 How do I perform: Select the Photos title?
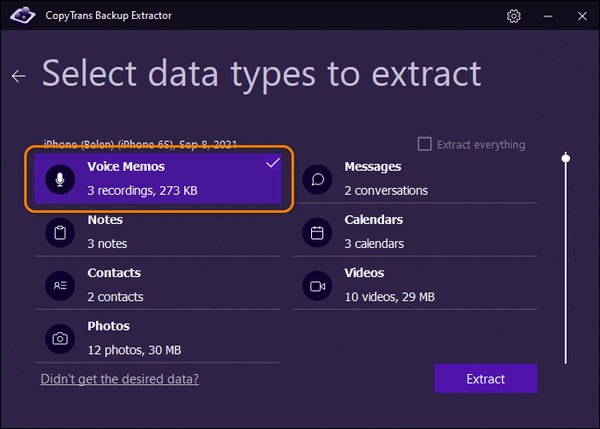click(x=109, y=326)
